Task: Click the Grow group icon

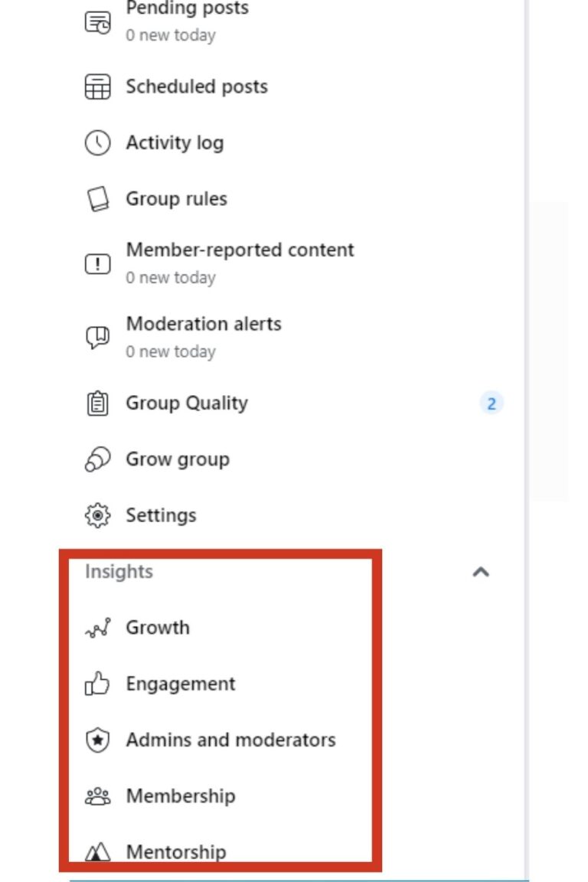Action: (97, 459)
